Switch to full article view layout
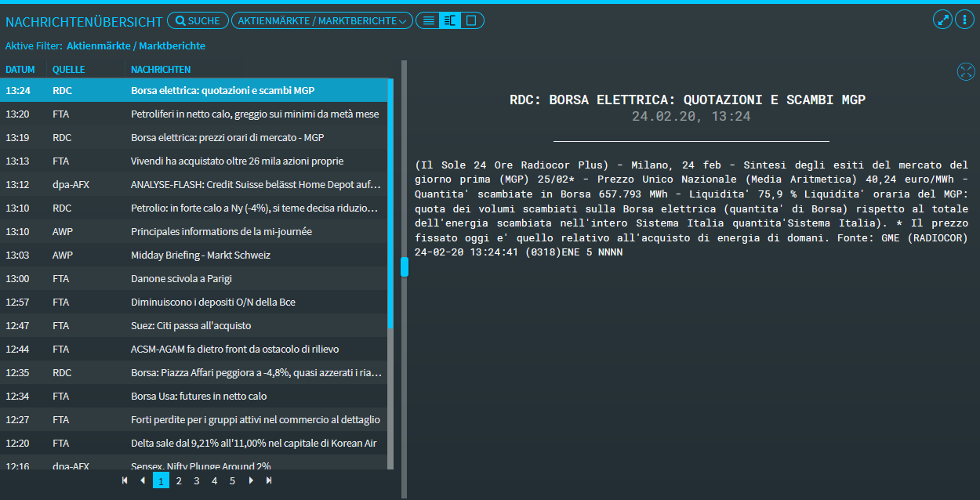Viewport: 980px width, 500px height. [471, 21]
